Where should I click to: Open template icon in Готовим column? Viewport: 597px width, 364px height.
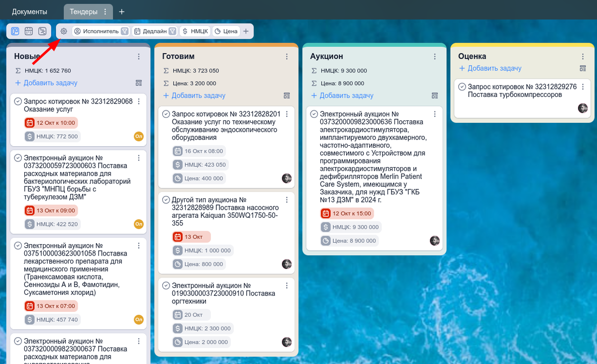287,95
